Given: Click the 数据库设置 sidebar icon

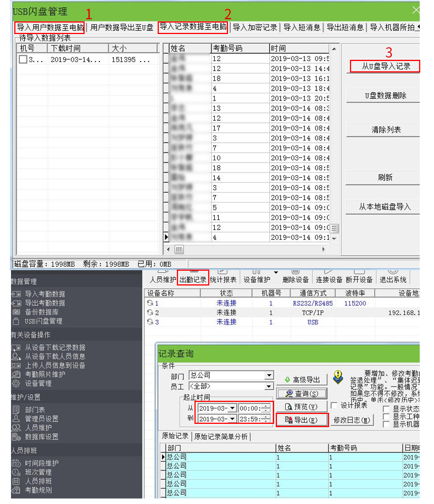Looking at the screenshot, I should point(16,437).
